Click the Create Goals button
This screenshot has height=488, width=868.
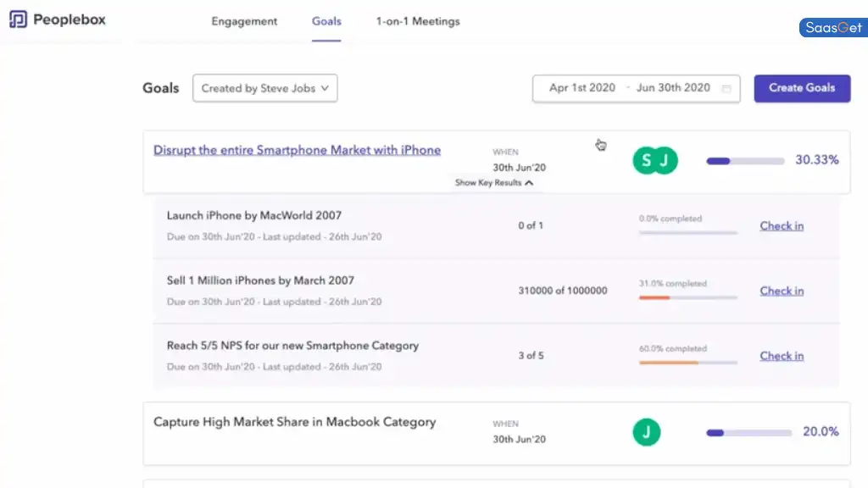point(802,88)
